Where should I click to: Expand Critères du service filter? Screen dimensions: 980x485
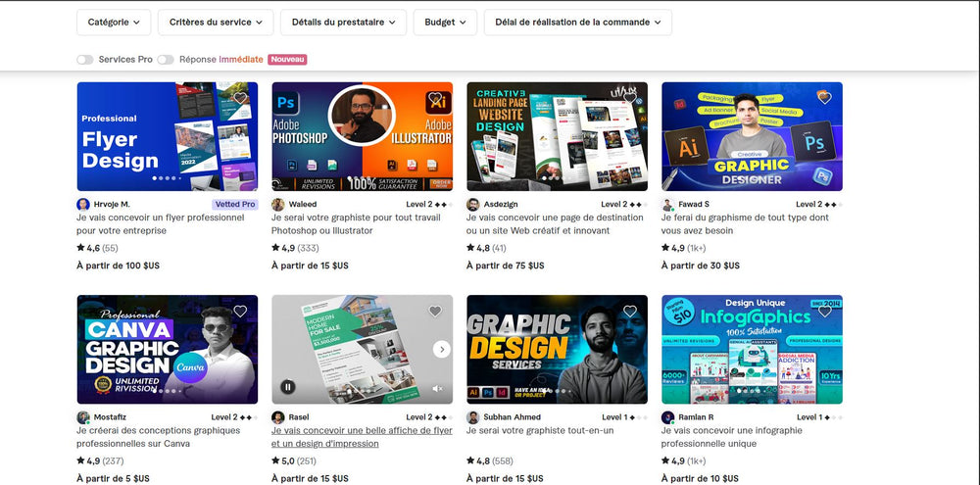[216, 22]
